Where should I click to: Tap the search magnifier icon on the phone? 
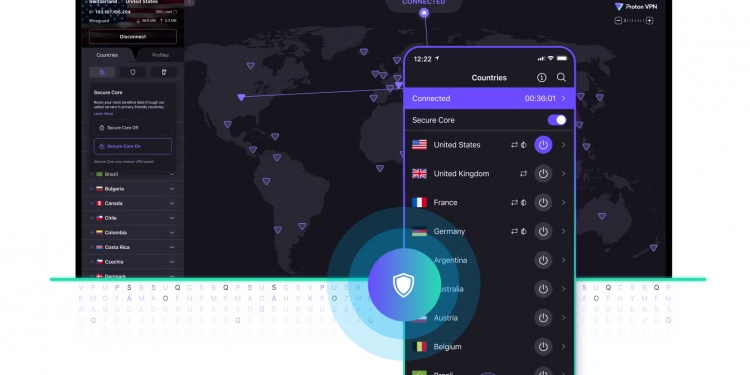562,77
